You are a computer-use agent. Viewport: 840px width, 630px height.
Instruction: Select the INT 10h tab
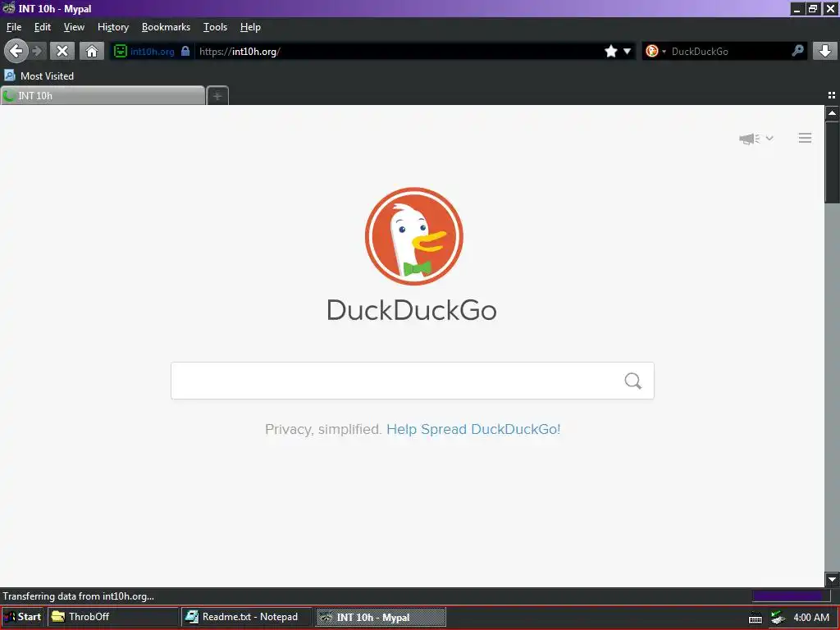coord(103,96)
